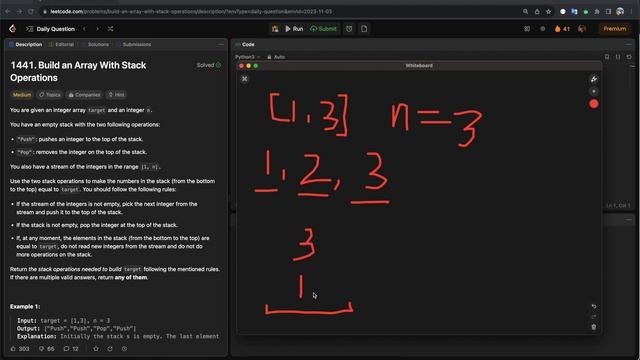Open the browser extensions puzzle icon
Screen dimensions: 640x360
click(x=597, y=11)
